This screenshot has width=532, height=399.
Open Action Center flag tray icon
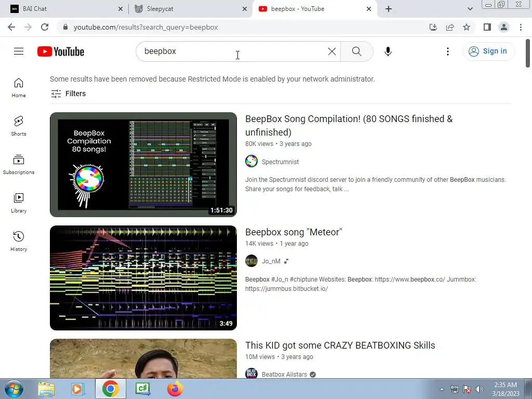[467, 389]
